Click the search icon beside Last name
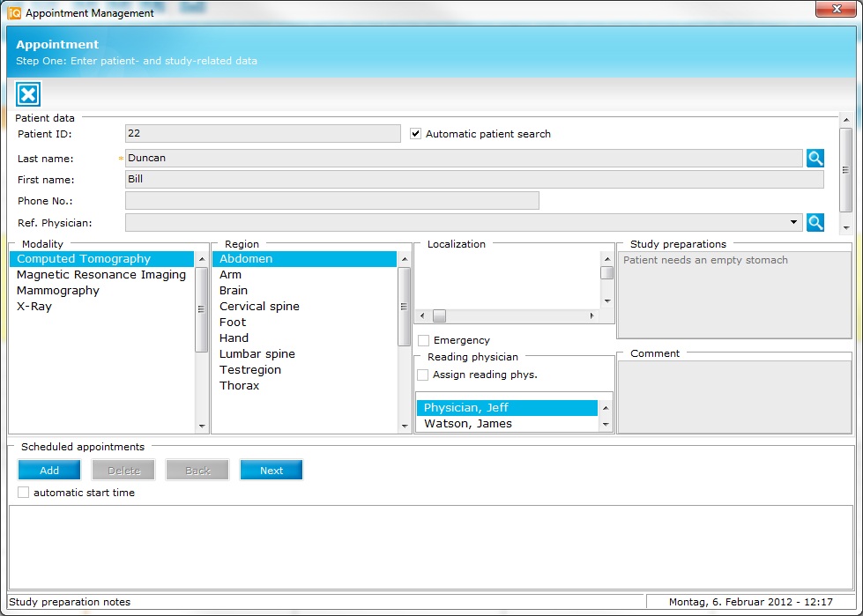Viewport: 863px width, 616px height. (x=815, y=159)
